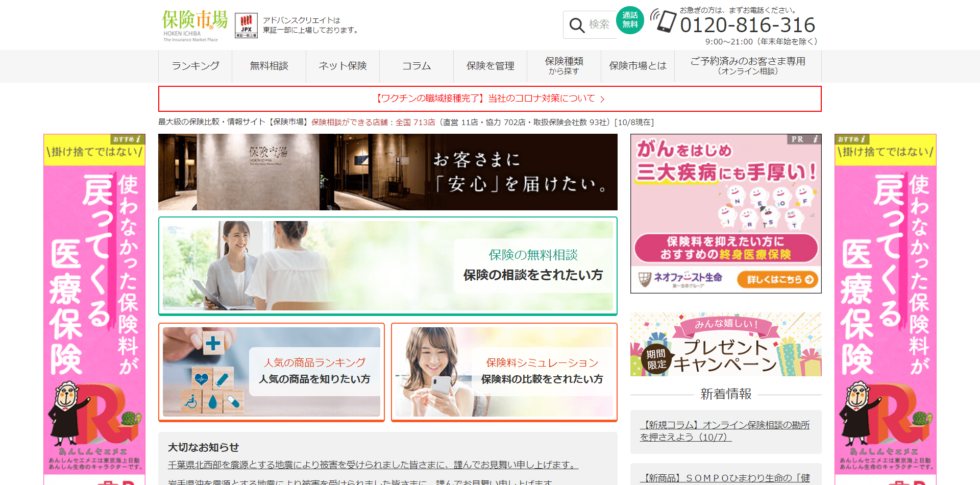
Task: Click the 大切なお知らせ heading
Action: coord(203,447)
